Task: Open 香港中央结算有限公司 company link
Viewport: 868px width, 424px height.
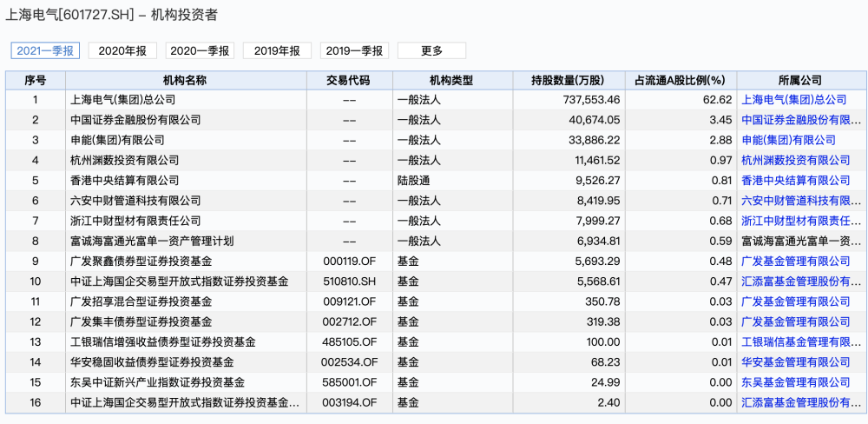Action: point(795,180)
